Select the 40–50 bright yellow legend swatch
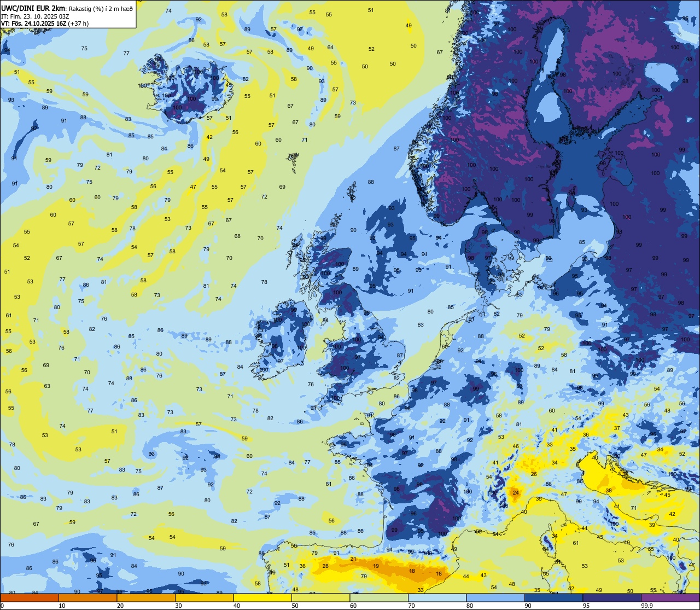Viewport: 700px width, 610px height. pos(262,598)
